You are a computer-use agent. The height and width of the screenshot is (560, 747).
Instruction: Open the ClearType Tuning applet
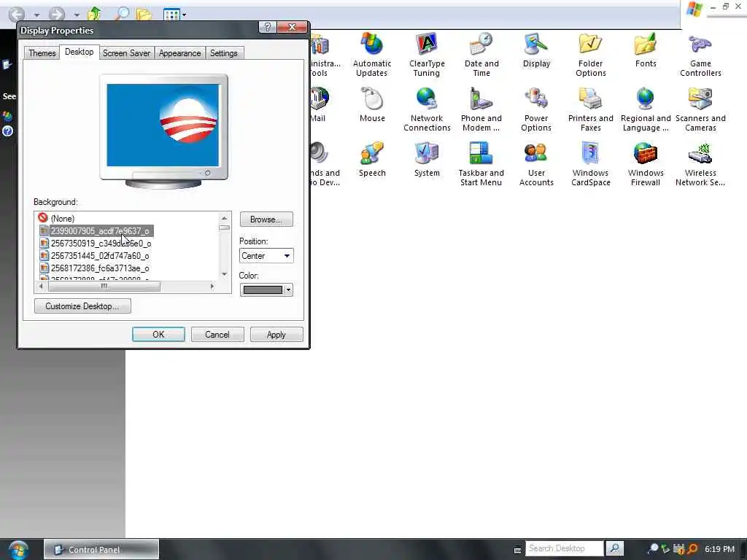427,55
